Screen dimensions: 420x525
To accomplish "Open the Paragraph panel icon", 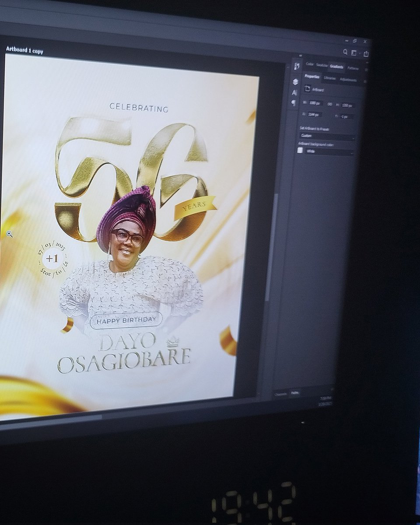I will (x=294, y=103).
